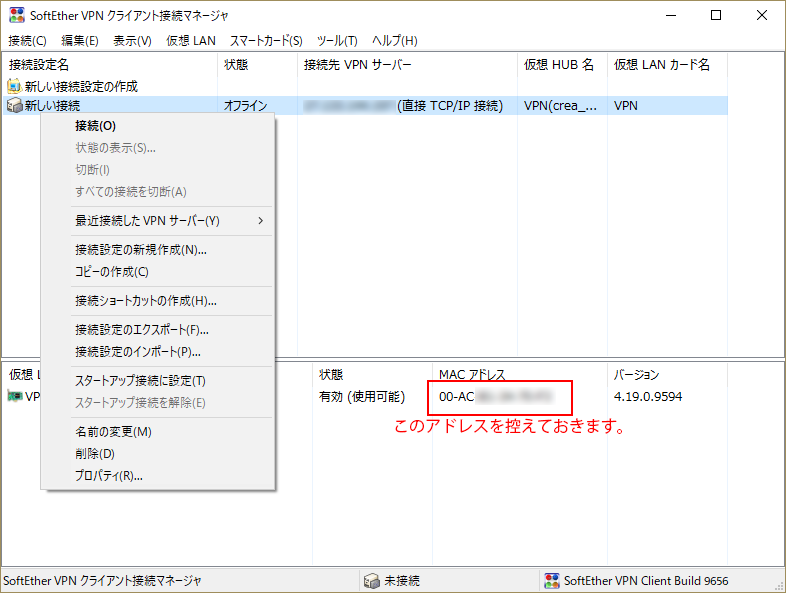786x593 pixels.
Task: Open the ヘルプ(H) menu
Action: pyautogui.click(x=394, y=41)
